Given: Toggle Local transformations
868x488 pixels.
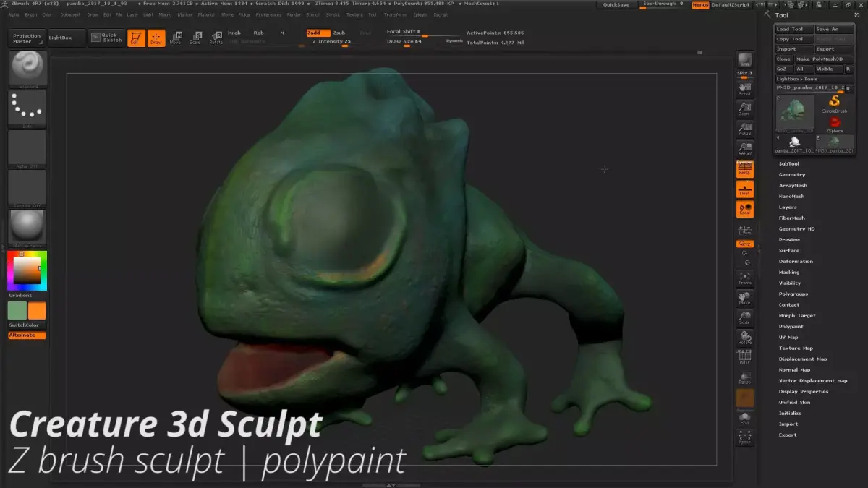Looking at the screenshot, I should [x=744, y=210].
